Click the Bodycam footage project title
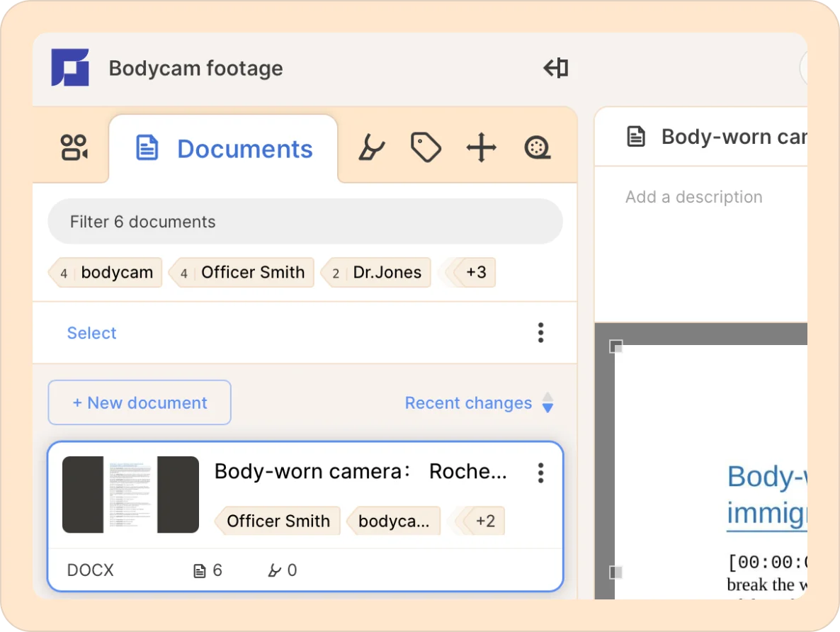The height and width of the screenshot is (632, 840). [195, 68]
